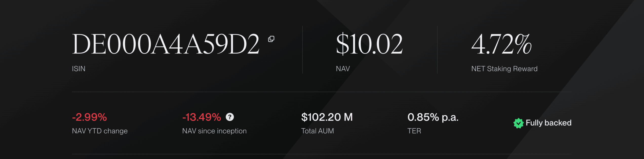The image size is (644, 159).
Task: Click the NAV label under $10.02
Action: [x=343, y=69]
